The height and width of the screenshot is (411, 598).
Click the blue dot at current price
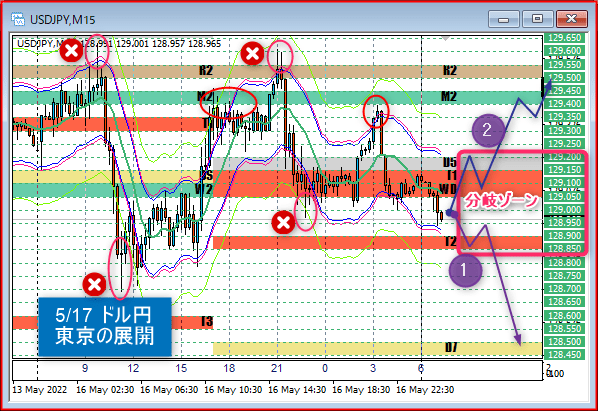click(x=450, y=213)
